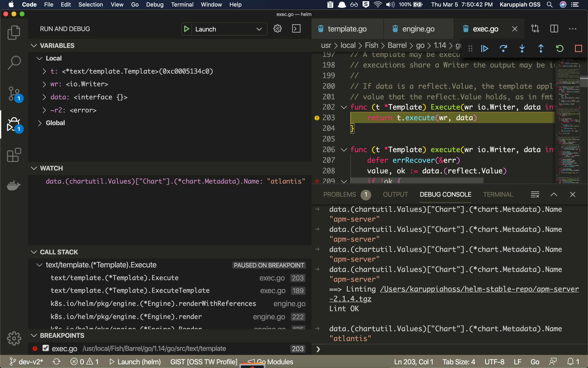Image resolution: width=588 pixels, height=368 pixels.
Task: Open the Source Control view
Action: point(14,94)
